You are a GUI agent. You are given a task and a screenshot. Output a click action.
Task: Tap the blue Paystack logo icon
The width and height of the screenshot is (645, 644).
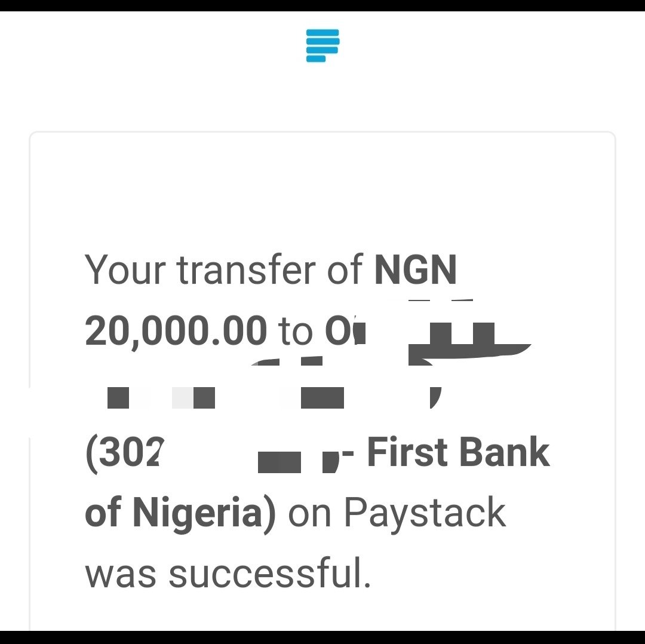322,45
